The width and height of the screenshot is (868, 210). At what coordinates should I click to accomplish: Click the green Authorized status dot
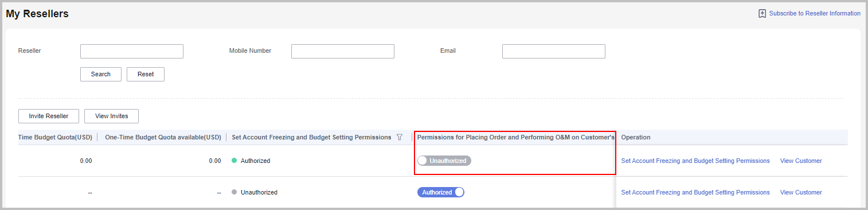coord(234,161)
